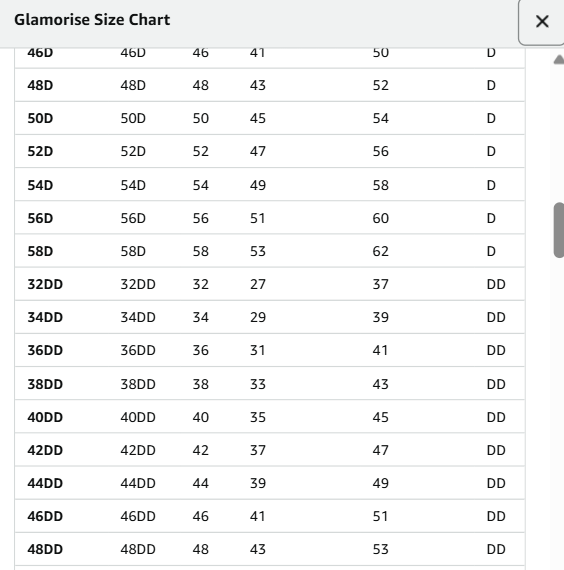This screenshot has height=570, width=564.
Task: Close the Glamorise Size Chart dialog
Action: 541,21
